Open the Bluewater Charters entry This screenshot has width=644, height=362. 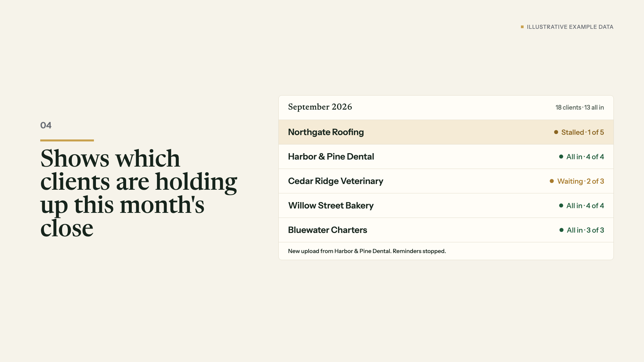[446, 230]
